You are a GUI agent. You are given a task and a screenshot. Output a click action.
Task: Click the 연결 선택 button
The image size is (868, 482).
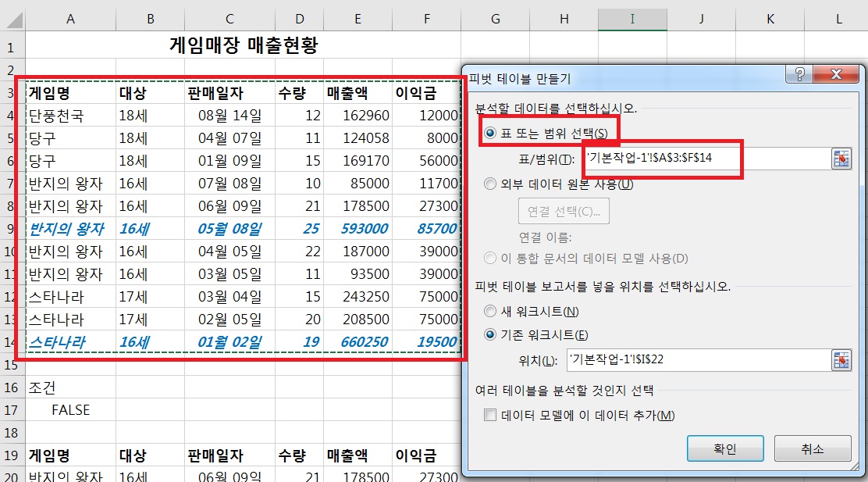[x=564, y=212]
